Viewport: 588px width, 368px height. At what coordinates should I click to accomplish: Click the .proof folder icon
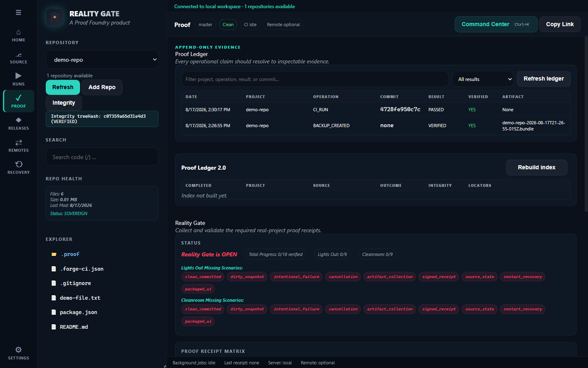[x=54, y=254]
